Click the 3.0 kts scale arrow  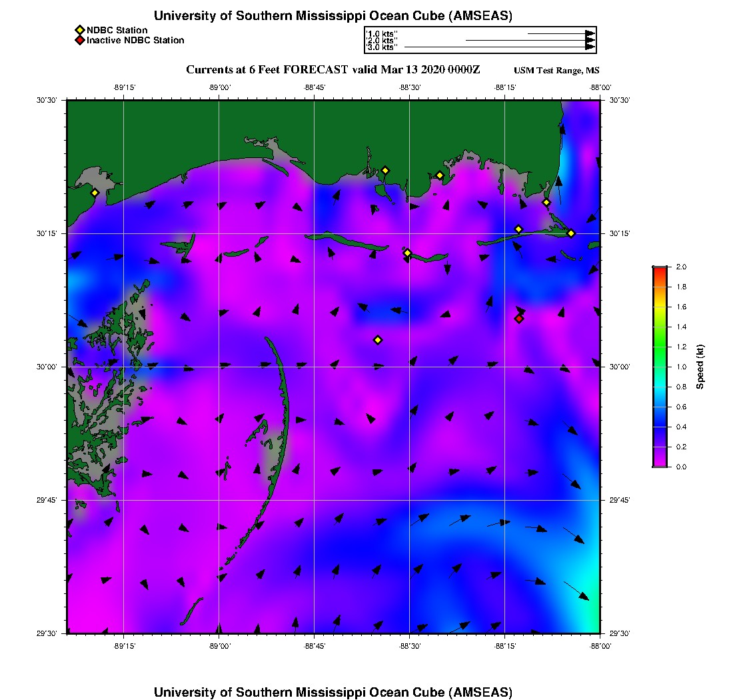click(x=500, y=47)
